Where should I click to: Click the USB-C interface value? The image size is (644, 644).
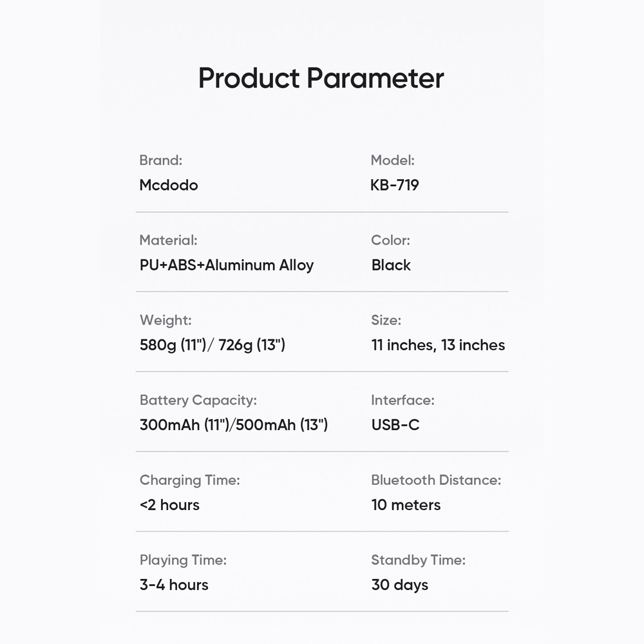[395, 424]
